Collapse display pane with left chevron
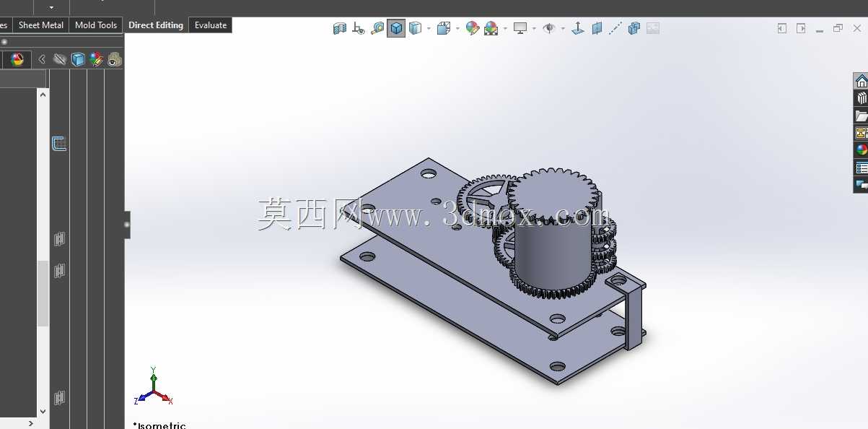 [x=42, y=59]
